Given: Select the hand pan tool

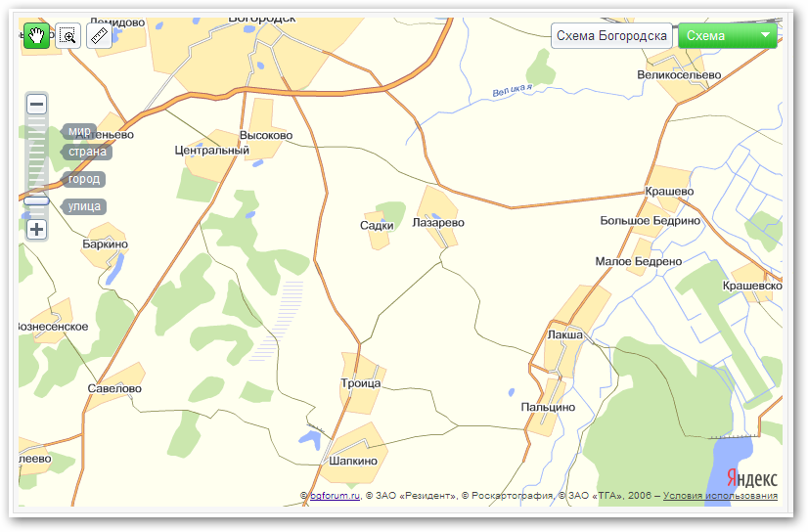Looking at the screenshot, I should (x=36, y=36).
